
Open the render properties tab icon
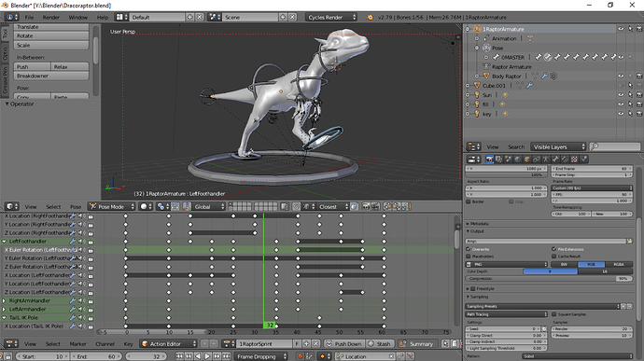(489, 160)
